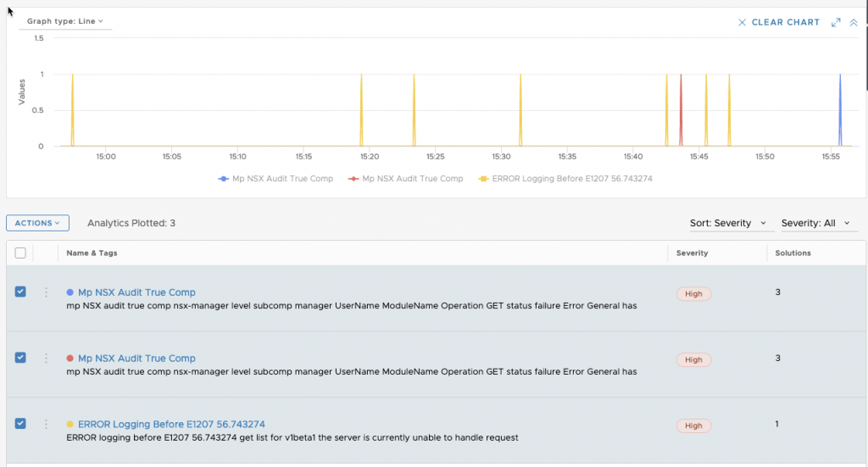Screen dimensions: 868x467
Task: Open the Severity: All filter dropdown
Action: [x=814, y=223]
